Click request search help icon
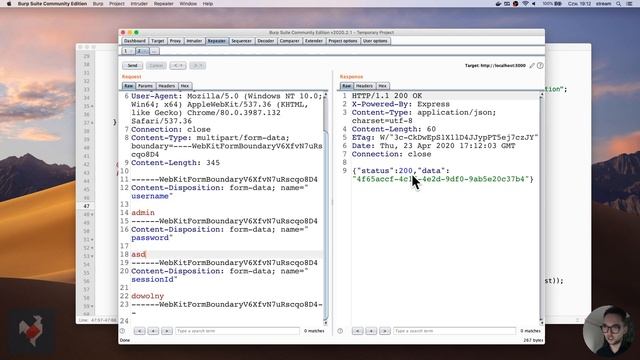Screen dimensions: 640x360 (x=122, y=331)
